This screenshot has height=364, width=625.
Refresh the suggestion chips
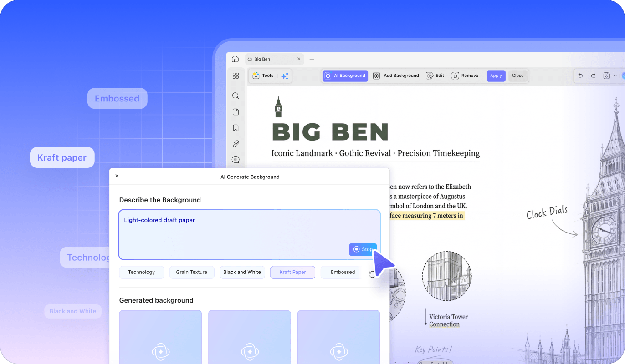coord(373,274)
